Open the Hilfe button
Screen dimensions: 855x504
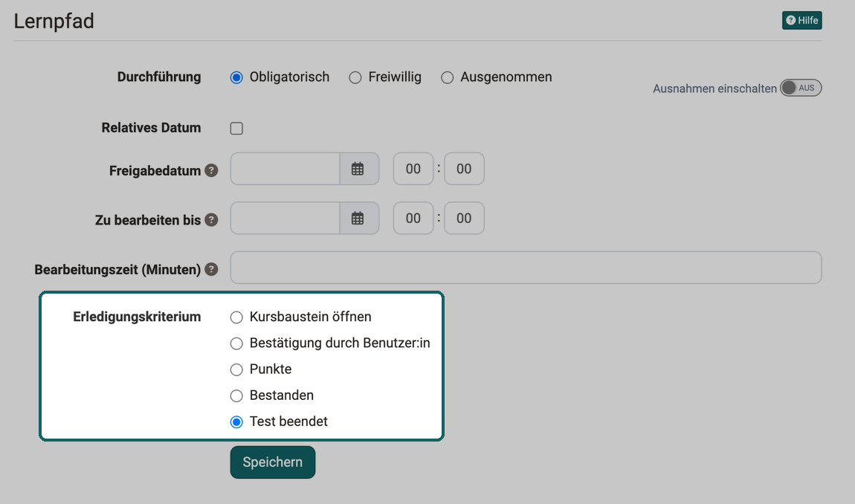801,21
